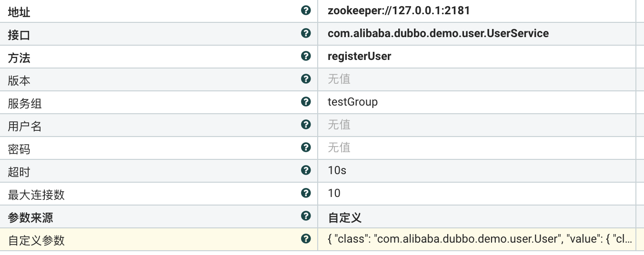Open the help tooltip for 超时
This screenshot has height=255, width=644.
click(306, 170)
